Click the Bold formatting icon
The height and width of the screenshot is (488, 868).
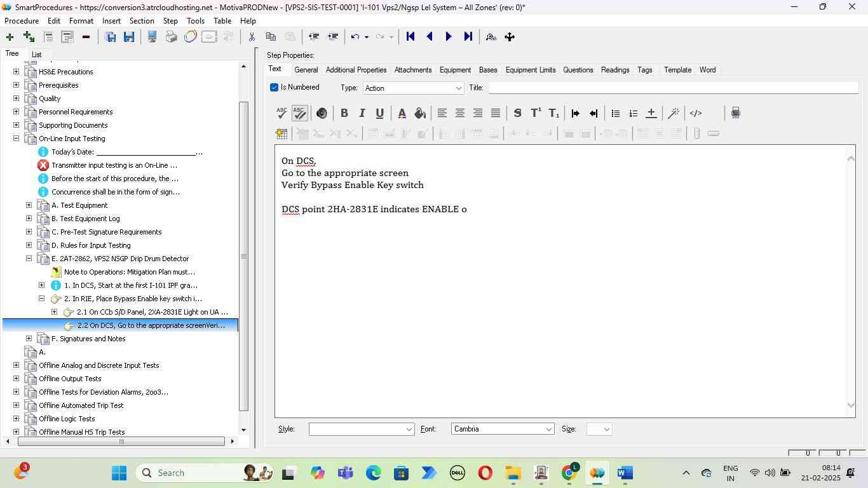coord(344,113)
